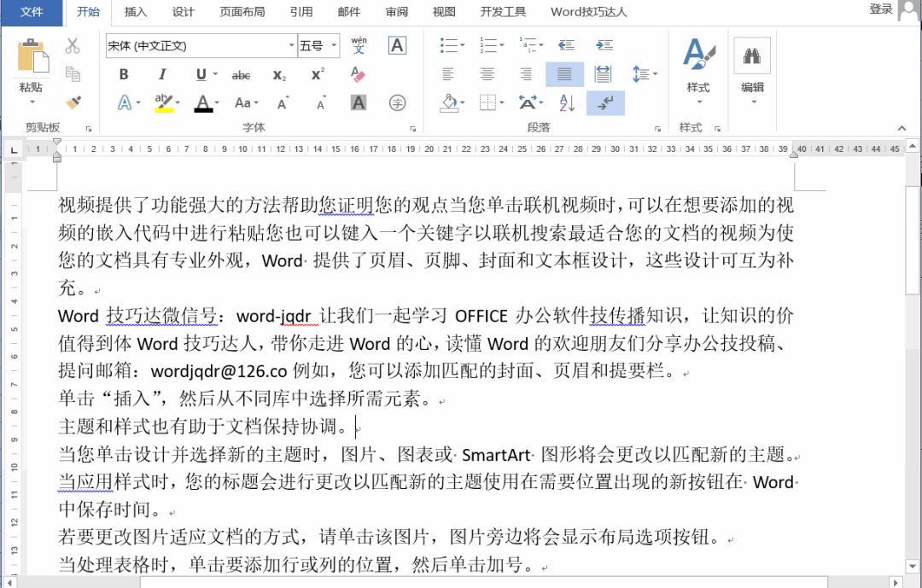This screenshot has height=588, width=922.
Task: Open the phonetic guide (wén) tool
Action: click(x=359, y=45)
